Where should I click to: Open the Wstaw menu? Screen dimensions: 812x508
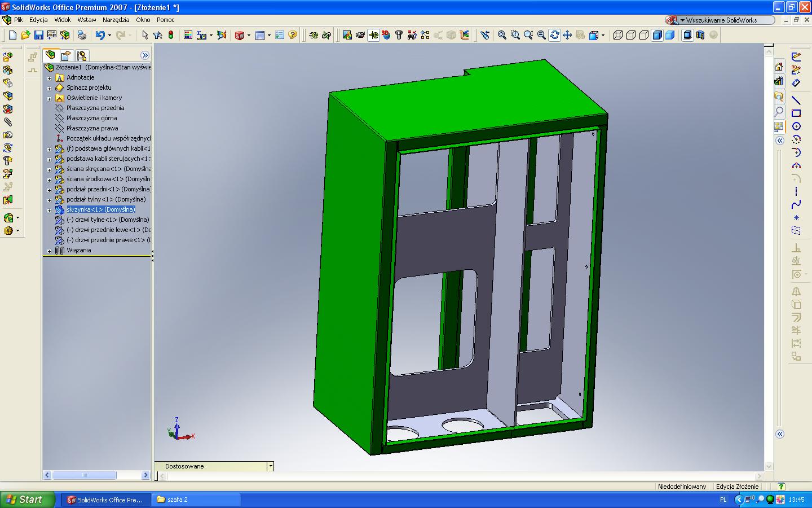click(x=86, y=20)
